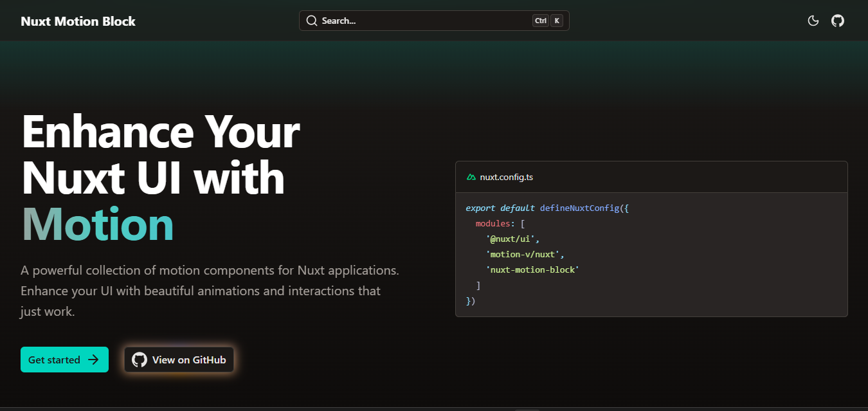Viewport: 868px width, 411px height.
Task: Click the Nuxt UI with heading line
Action: click(x=153, y=178)
